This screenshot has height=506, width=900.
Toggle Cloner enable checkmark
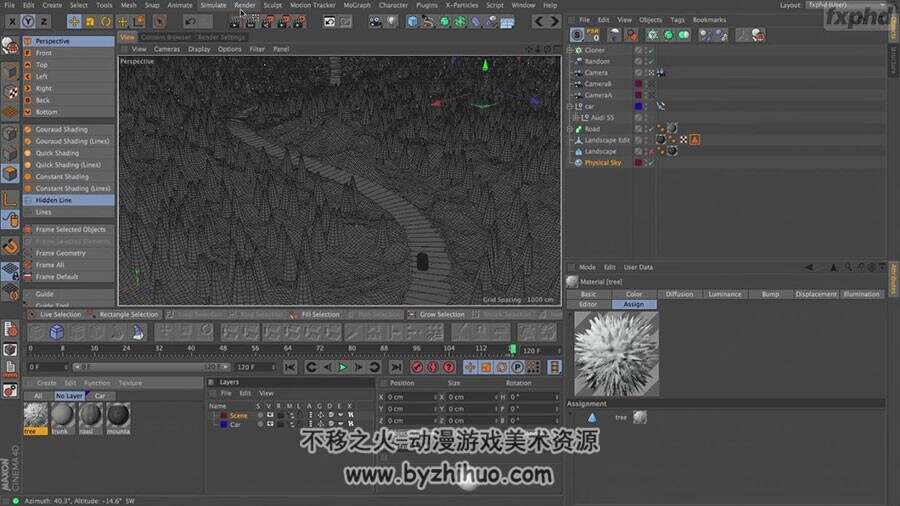(x=651, y=50)
